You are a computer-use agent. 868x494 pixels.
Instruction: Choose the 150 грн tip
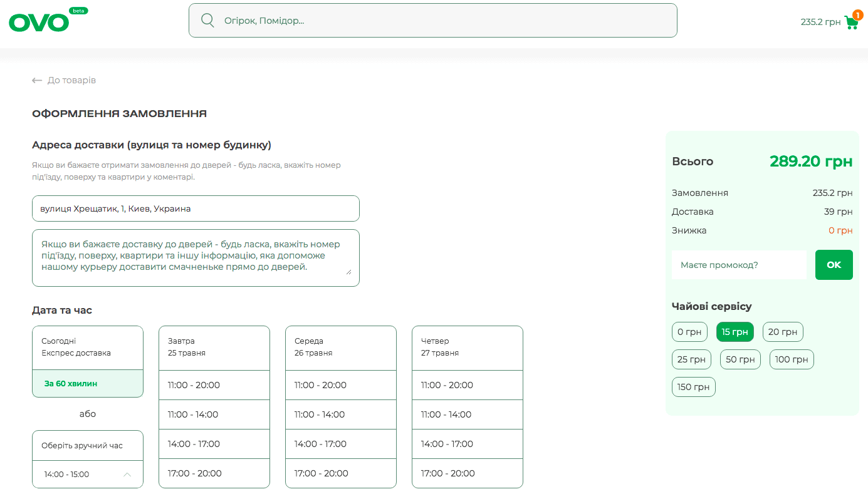[693, 387]
